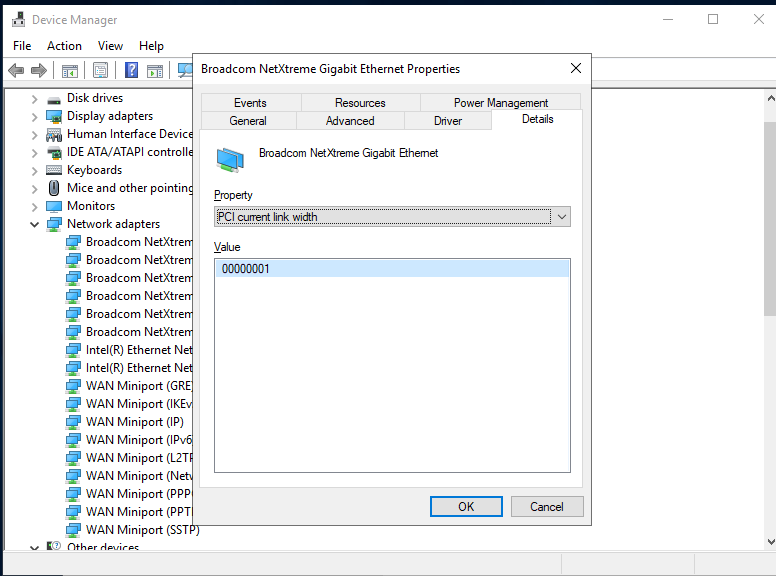The height and width of the screenshot is (576, 776).
Task: Expand the Human Interface Devices node
Action: click(x=34, y=135)
